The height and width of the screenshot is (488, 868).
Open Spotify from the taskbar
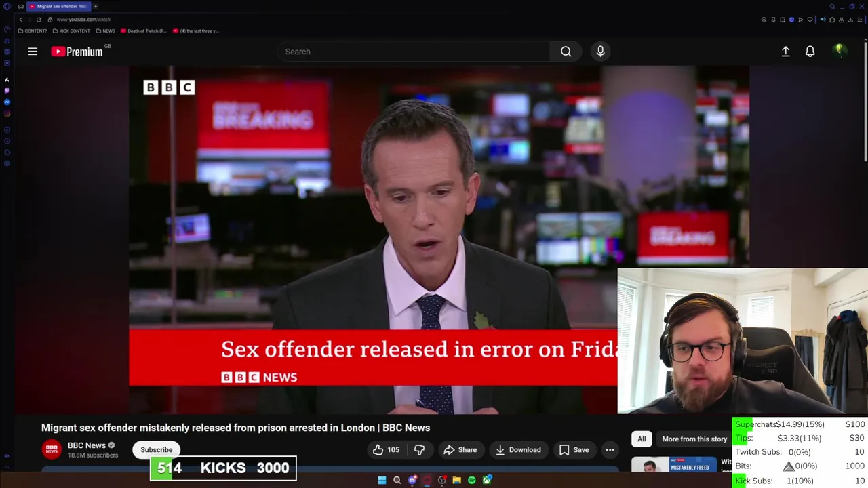(x=472, y=481)
